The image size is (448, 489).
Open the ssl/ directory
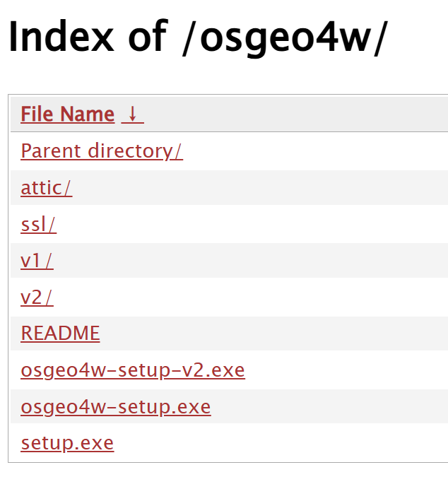pos(38,225)
